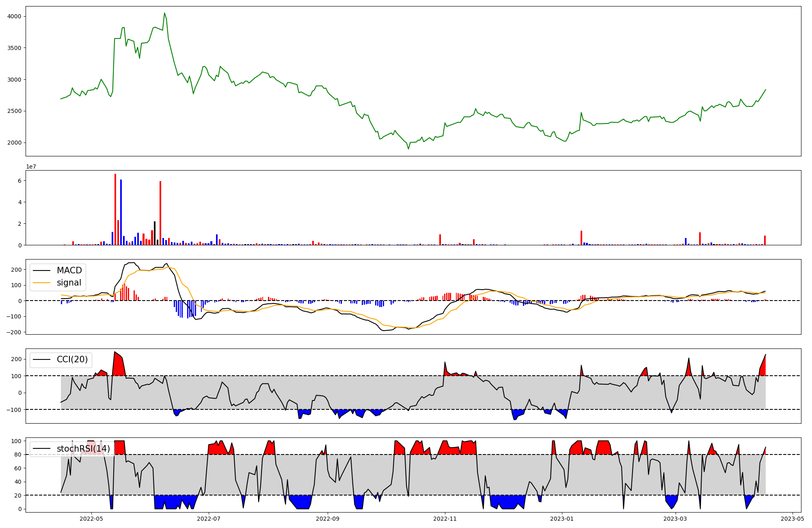Click the 2 tick on volume axis
The width and height of the screenshot is (812, 528).
[20, 224]
